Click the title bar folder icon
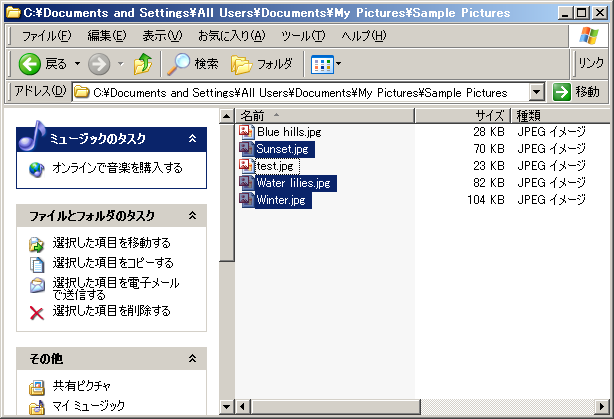 coord(13,13)
